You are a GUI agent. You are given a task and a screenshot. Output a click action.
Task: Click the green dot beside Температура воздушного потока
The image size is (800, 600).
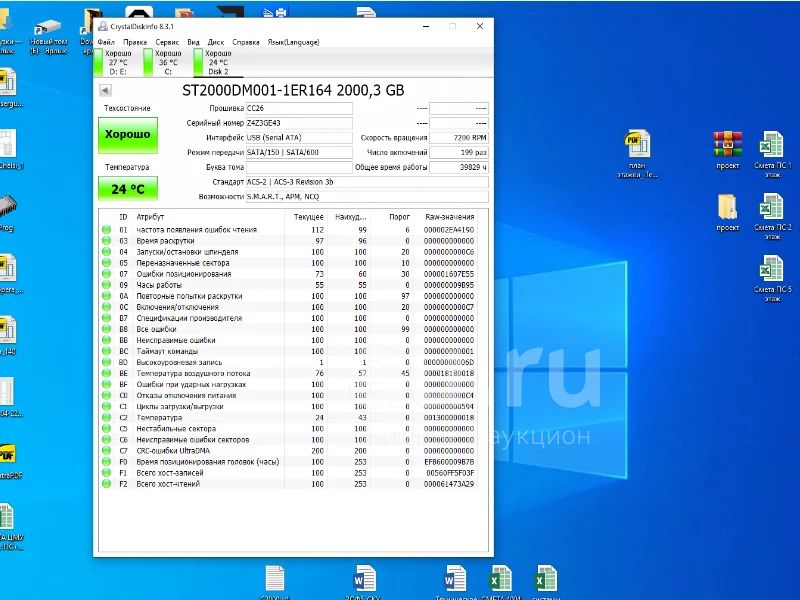click(x=106, y=373)
